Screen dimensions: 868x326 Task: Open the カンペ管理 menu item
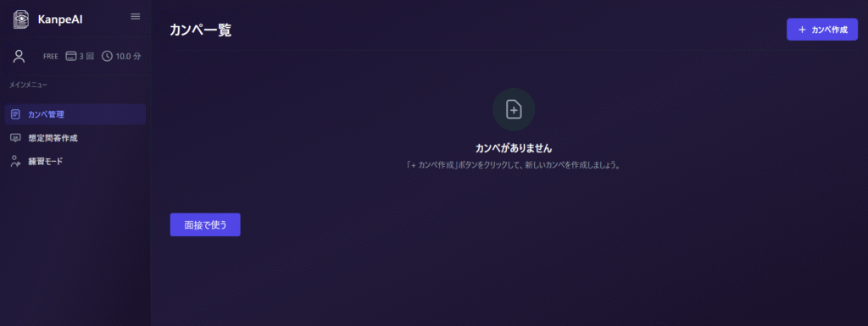click(x=75, y=114)
